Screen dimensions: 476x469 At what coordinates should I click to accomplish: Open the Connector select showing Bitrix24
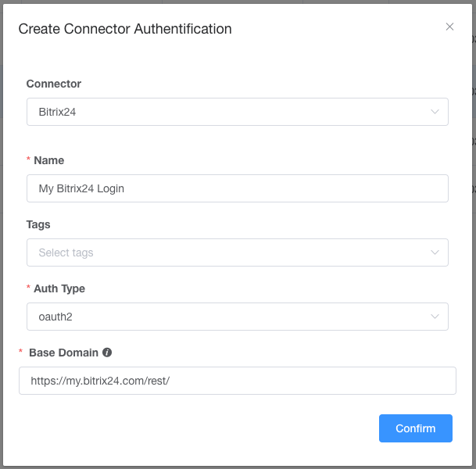[x=227, y=112]
